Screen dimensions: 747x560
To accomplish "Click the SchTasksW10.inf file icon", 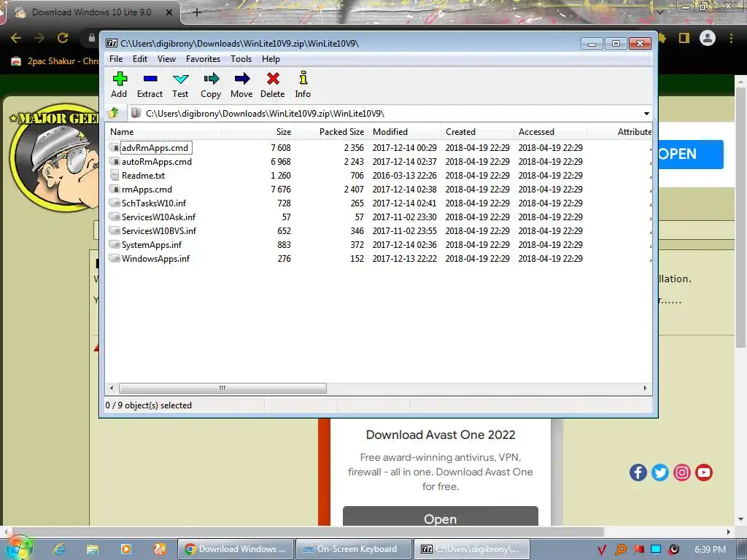I will 114,203.
